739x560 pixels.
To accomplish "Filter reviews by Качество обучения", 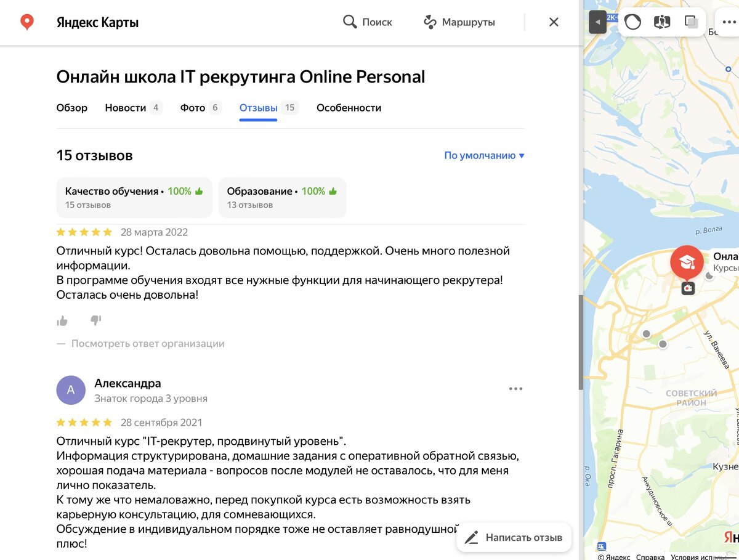I will (x=134, y=197).
